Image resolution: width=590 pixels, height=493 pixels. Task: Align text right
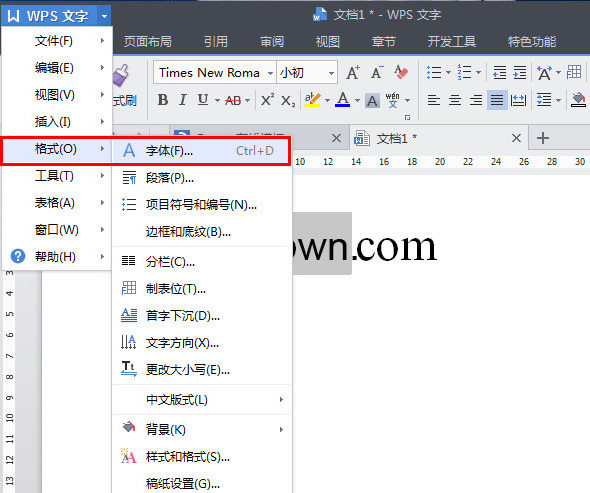pyautogui.click(x=476, y=100)
